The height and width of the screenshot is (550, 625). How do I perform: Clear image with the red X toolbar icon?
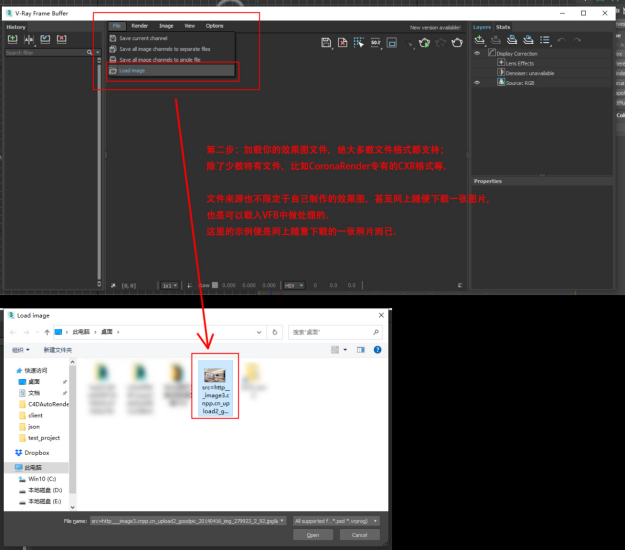[342, 43]
